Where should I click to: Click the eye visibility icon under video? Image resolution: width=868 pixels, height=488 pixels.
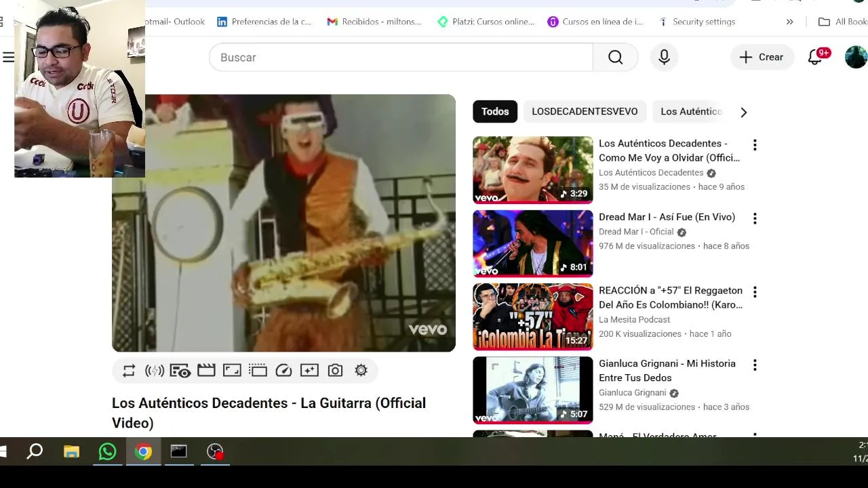click(x=180, y=371)
